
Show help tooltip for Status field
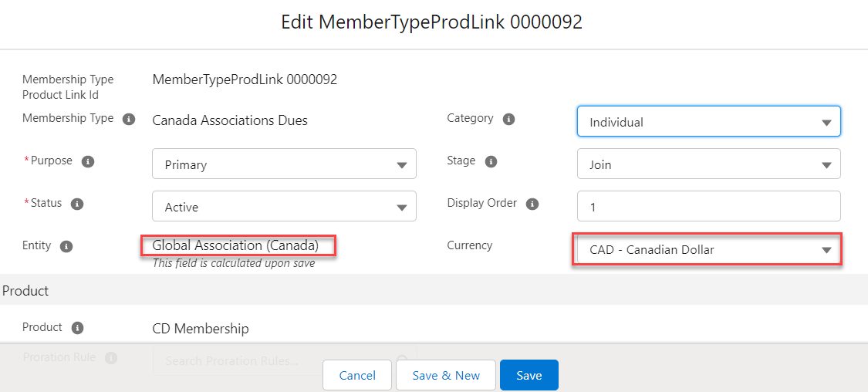(x=77, y=204)
